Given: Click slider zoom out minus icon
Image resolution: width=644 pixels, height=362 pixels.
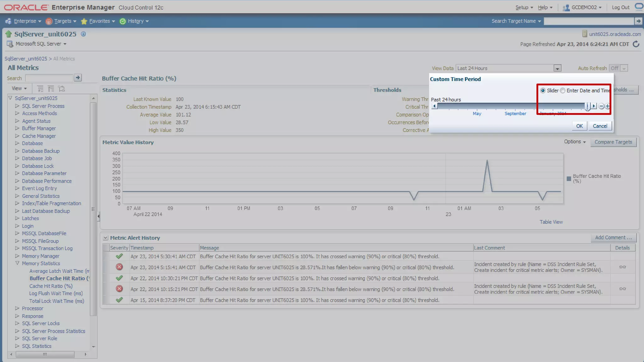Looking at the screenshot, I should [x=601, y=106].
